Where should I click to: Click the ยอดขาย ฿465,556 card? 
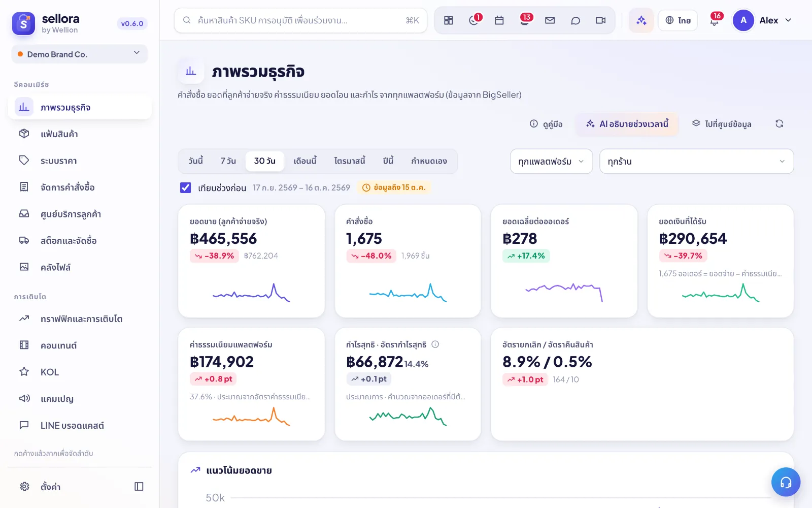[x=251, y=261]
